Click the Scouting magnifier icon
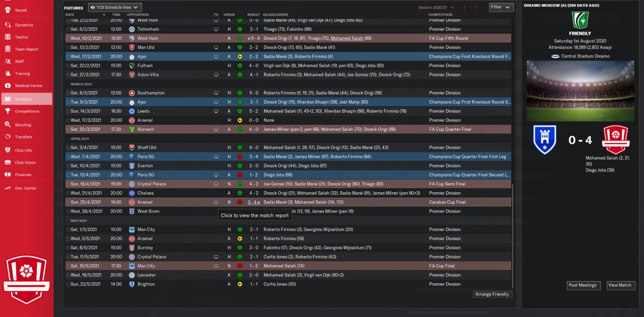Screen dimensions: 644x317 pyautogui.click(x=8, y=124)
